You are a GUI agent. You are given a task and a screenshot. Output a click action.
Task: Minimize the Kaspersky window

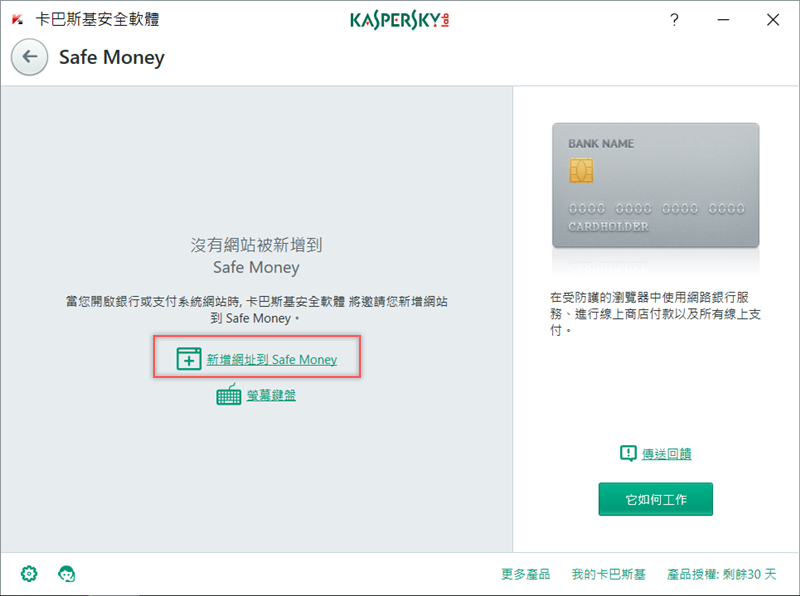[723, 20]
